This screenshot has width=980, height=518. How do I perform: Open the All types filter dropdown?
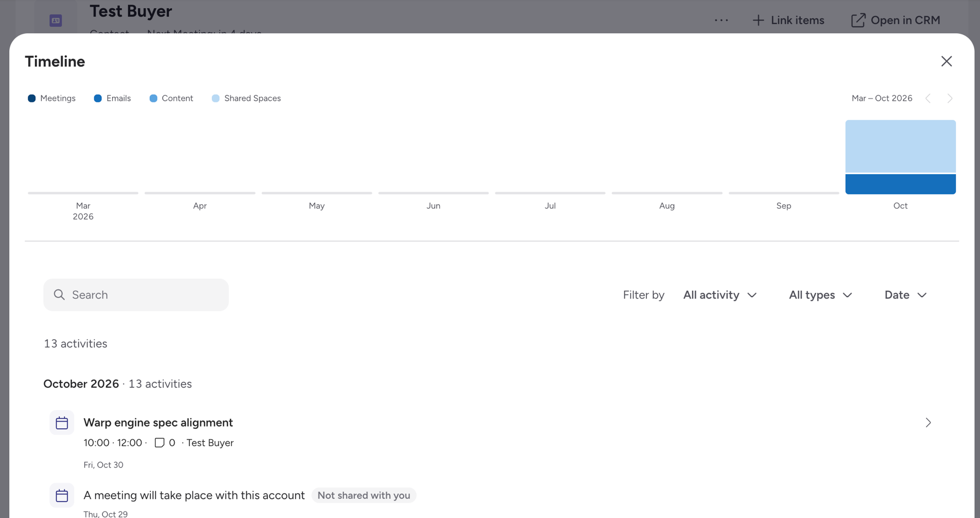820,295
